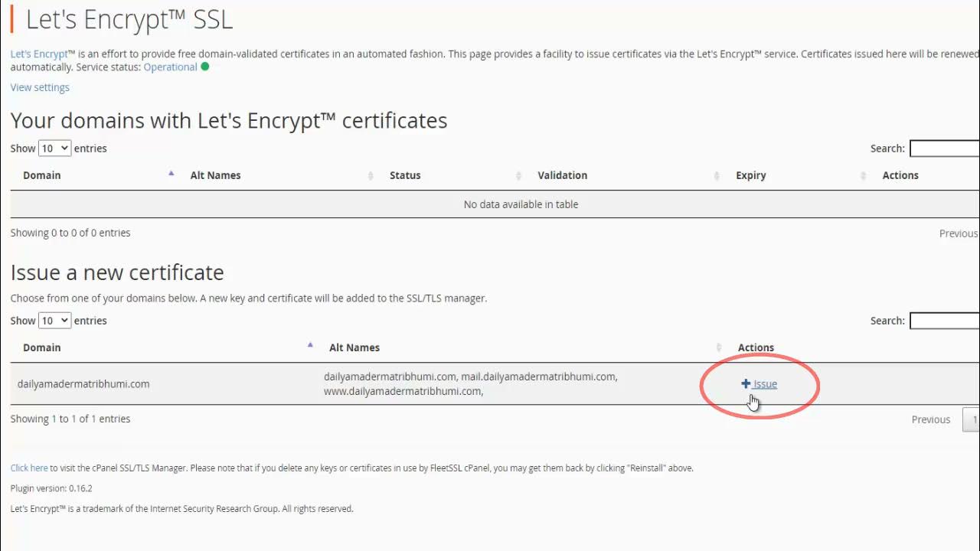This screenshot has height=551, width=980.
Task: Sort certificates by Status column
Action: tap(519, 175)
